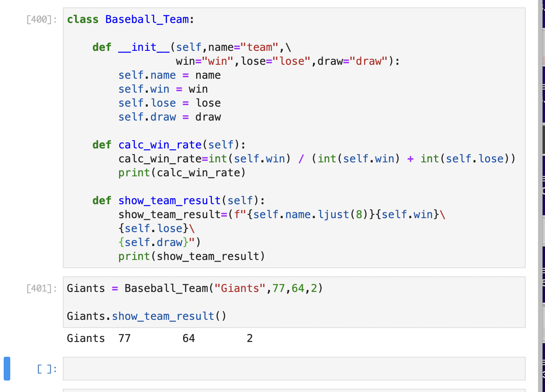Screen dimensions: 545x392
Task: Click 'Giants.show_team_result()' call line
Action: click(147, 316)
